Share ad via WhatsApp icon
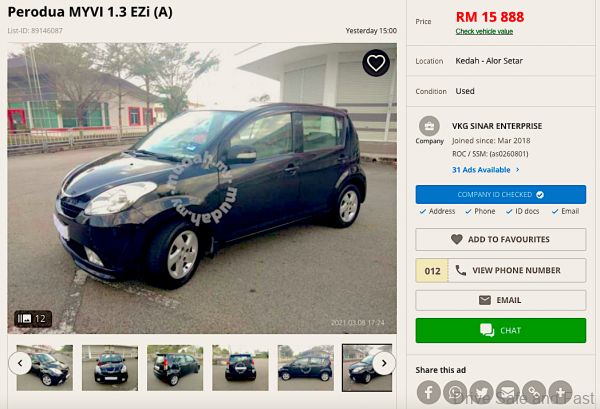This screenshot has height=409, width=600. click(x=455, y=392)
